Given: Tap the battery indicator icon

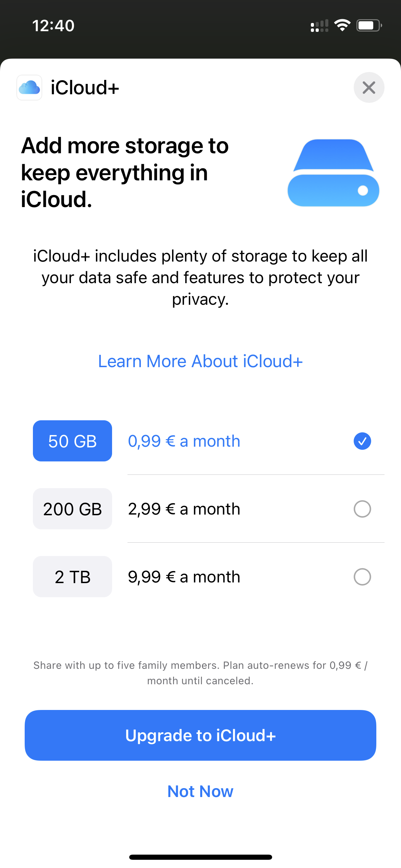Looking at the screenshot, I should pyautogui.click(x=369, y=25).
